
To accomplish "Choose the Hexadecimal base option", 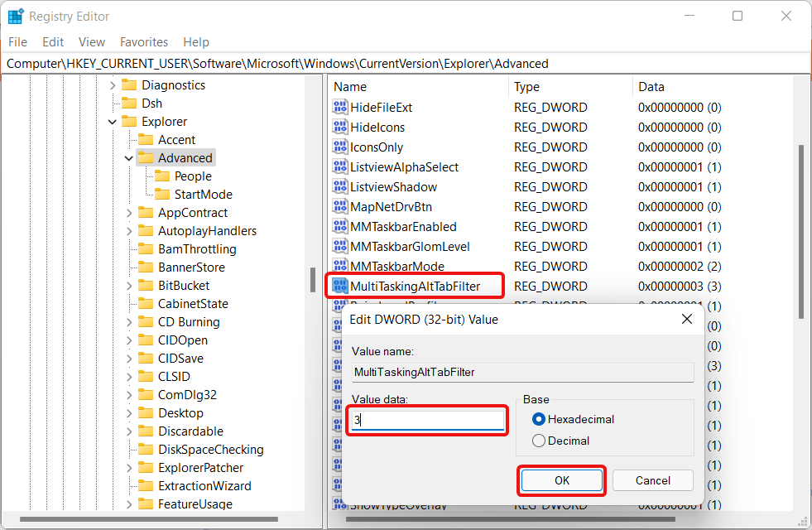I will (539, 419).
